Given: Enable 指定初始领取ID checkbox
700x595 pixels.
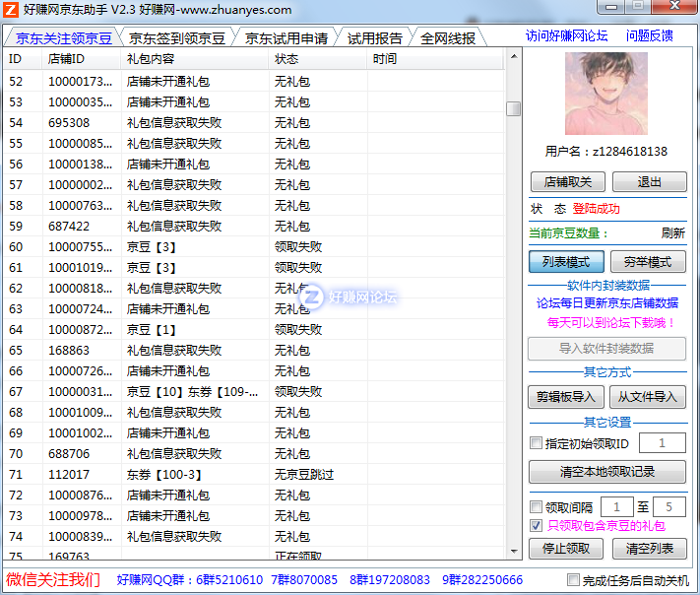Looking at the screenshot, I should [x=536, y=443].
